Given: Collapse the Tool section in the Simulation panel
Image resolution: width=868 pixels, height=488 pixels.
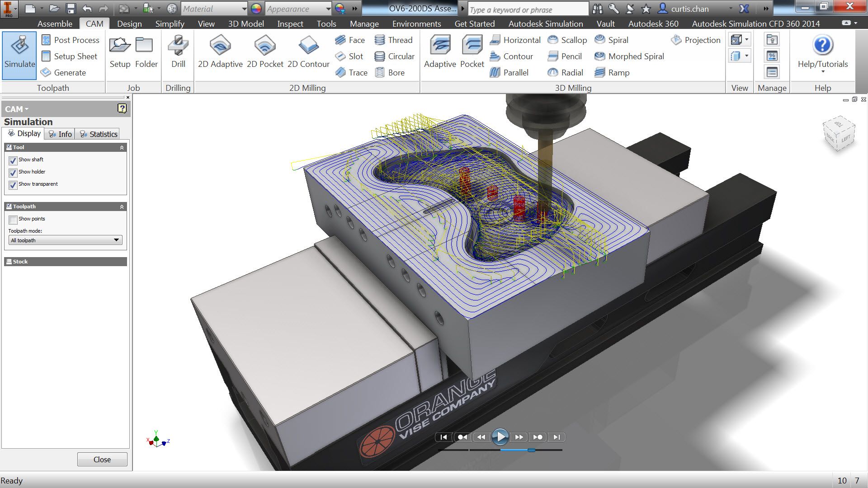Looking at the screenshot, I should pos(121,147).
